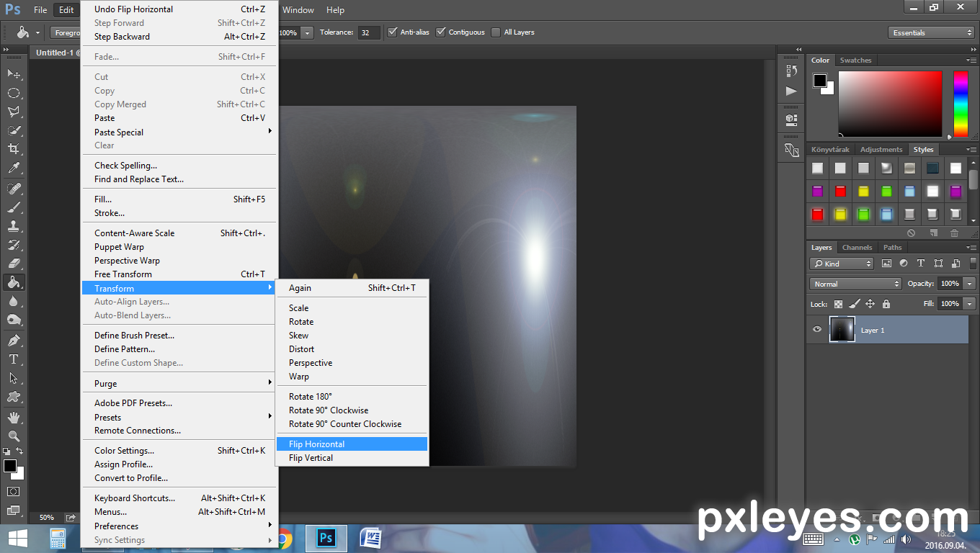Screen dimensions: 980x553
Task: Open the Help menu
Action: pyautogui.click(x=335, y=10)
